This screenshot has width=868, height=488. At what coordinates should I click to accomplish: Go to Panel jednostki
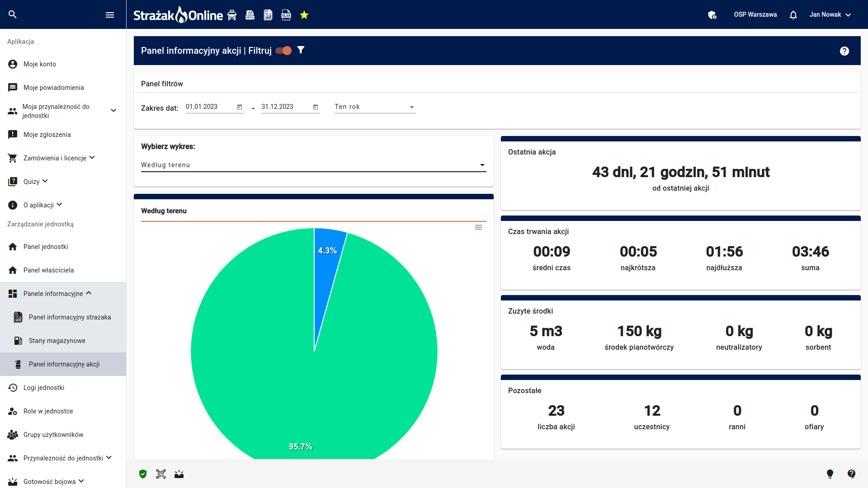click(63, 247)
